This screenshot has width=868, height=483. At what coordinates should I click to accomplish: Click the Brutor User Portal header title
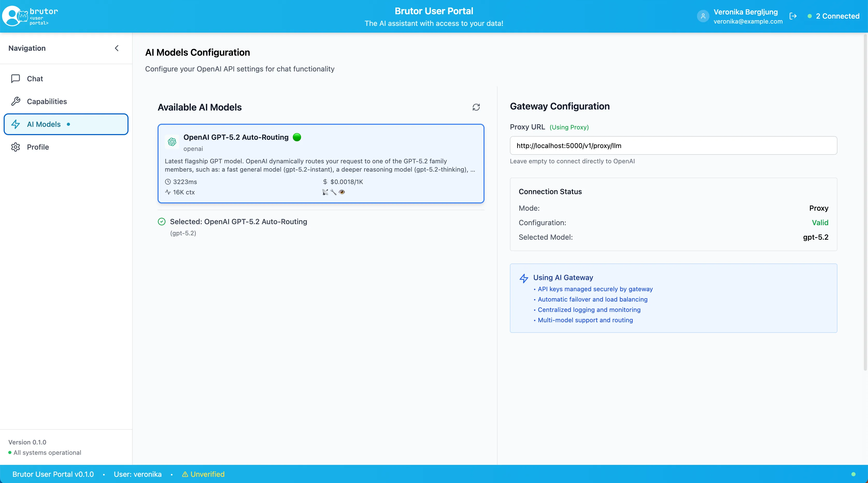coord(434,11)
